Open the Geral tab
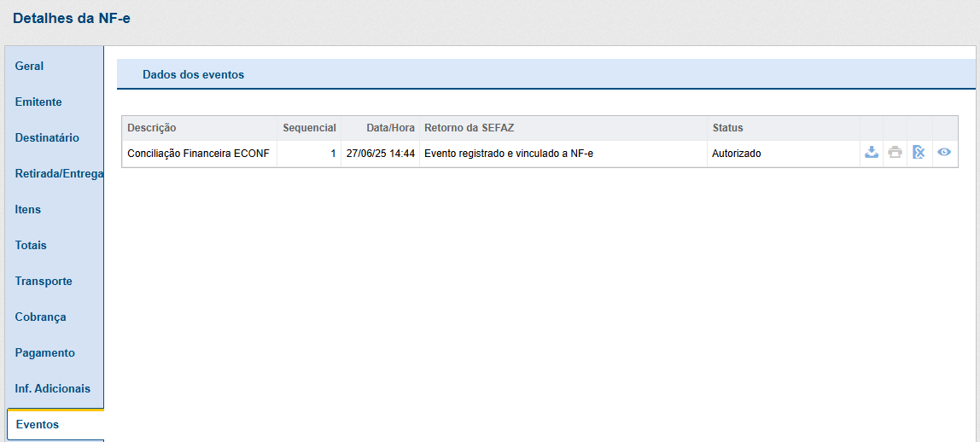Viewport: 980px width, 442px height. point(30,66)
